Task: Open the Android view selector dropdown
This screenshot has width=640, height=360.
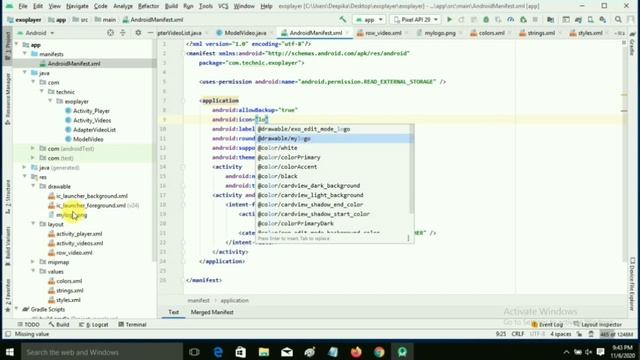Action: pyautogui.click(x=36, y=33)
